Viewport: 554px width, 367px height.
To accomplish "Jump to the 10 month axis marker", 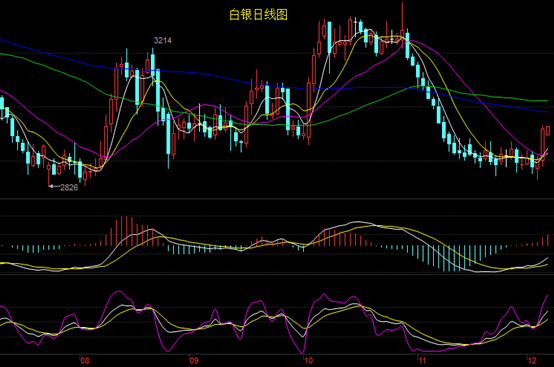I will (x=308, y=361).
